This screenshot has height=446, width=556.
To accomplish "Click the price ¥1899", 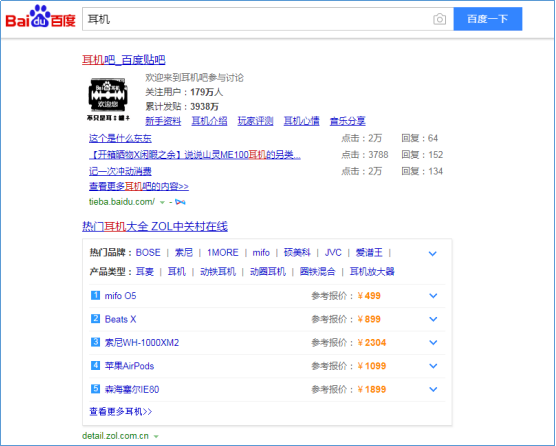I will (x=372, y=389).
